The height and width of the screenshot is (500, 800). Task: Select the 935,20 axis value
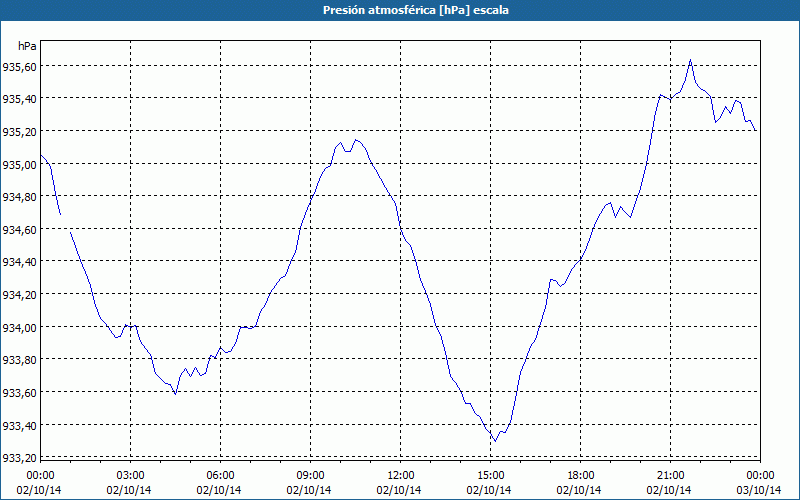click(x=19, y=132)
